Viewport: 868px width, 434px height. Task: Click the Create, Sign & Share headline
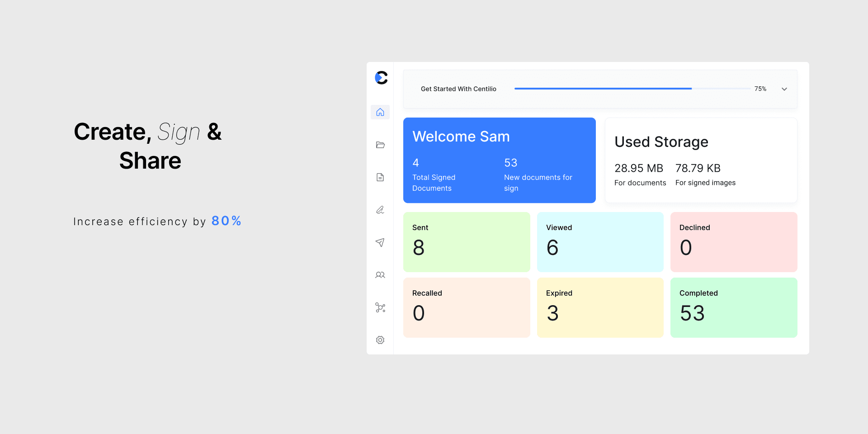coord(148,146)
